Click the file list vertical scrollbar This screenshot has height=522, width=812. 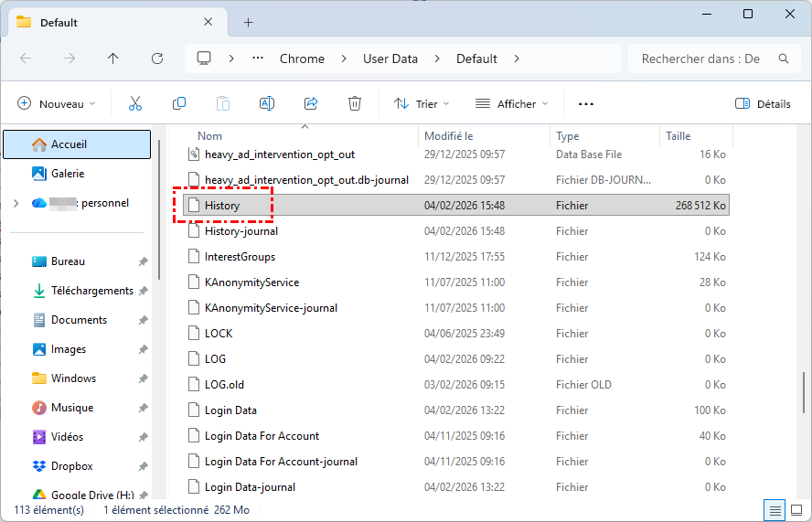[804, 393]
